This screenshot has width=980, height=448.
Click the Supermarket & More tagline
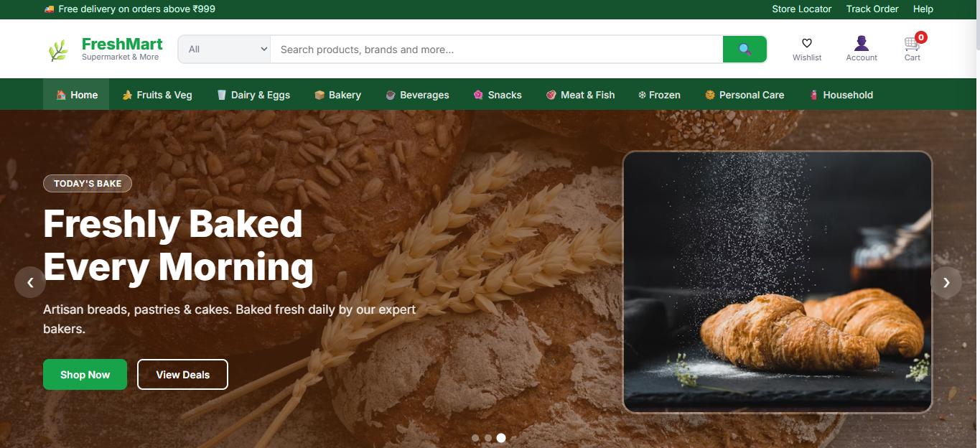click(120, 57)
